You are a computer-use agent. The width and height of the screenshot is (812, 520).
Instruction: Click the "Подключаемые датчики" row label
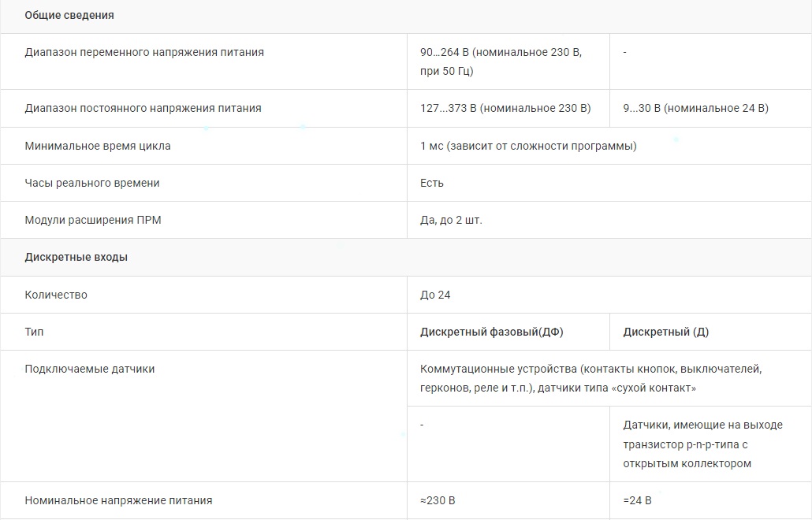pyautogui.click(x=90, y=369)
